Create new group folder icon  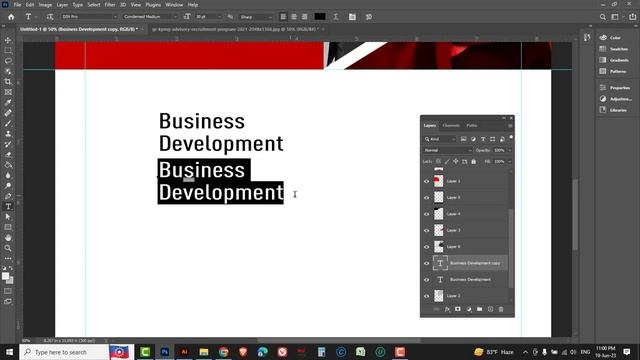(480, 309)
